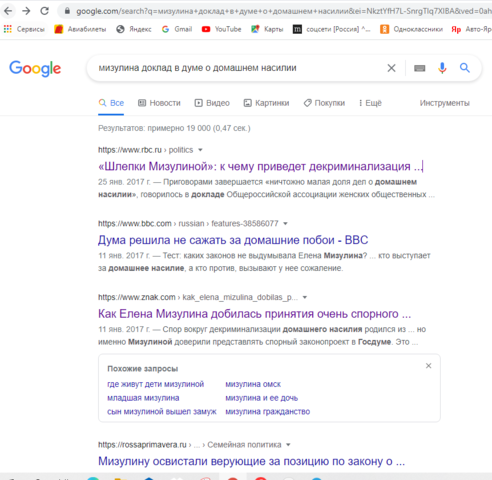Search мизулина омск
The width and height of the screenshot is (492, 480).
click(x=253, y=384)
